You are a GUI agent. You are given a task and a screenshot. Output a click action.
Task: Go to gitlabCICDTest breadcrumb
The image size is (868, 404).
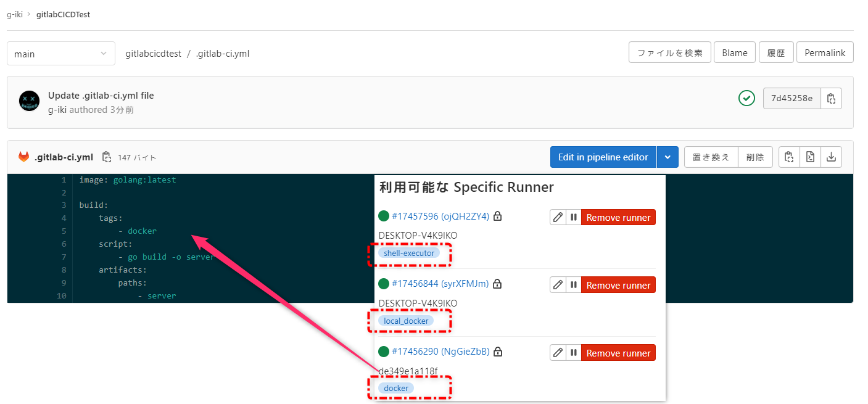tap(63, 14)
